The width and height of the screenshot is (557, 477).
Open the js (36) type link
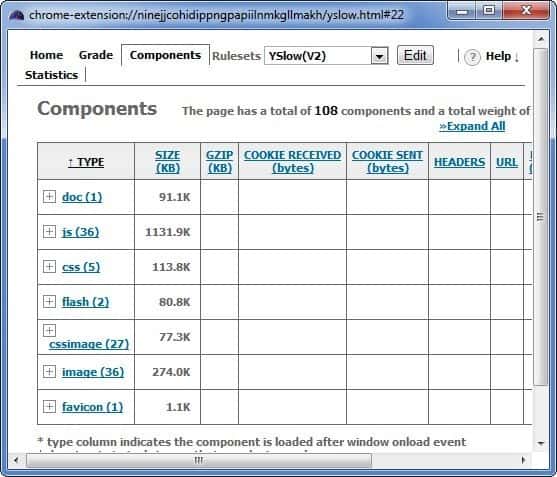(81, 232)
